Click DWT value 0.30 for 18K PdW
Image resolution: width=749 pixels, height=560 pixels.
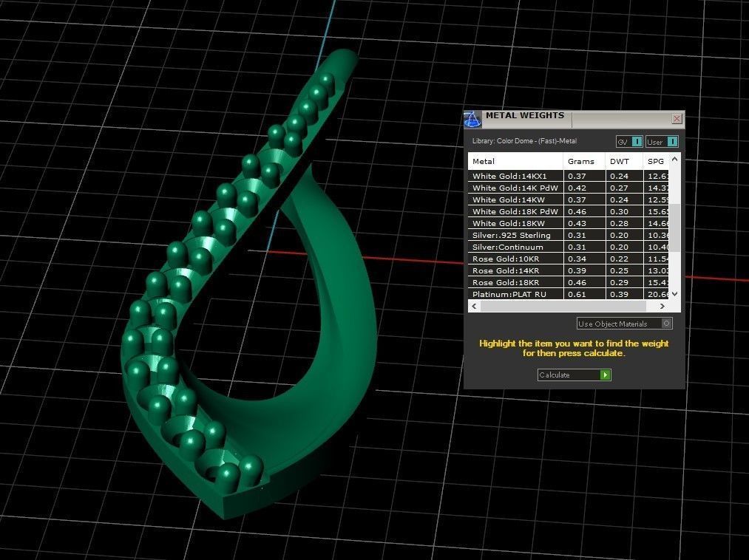pos(619,211)
